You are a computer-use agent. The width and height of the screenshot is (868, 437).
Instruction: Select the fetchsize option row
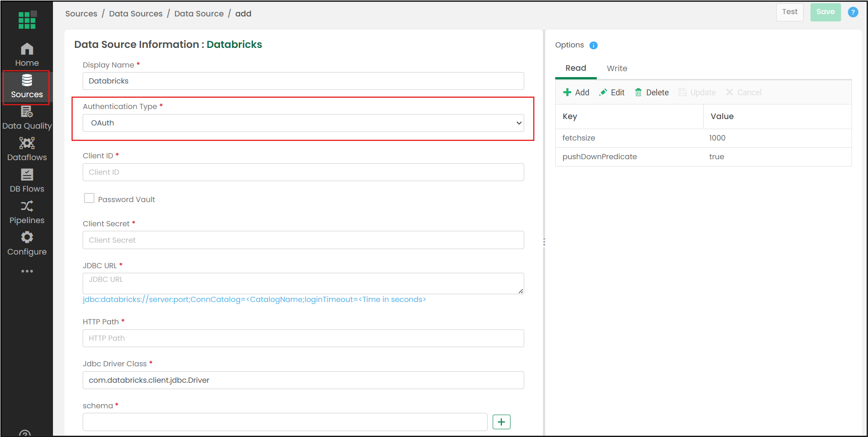point(703,138)
